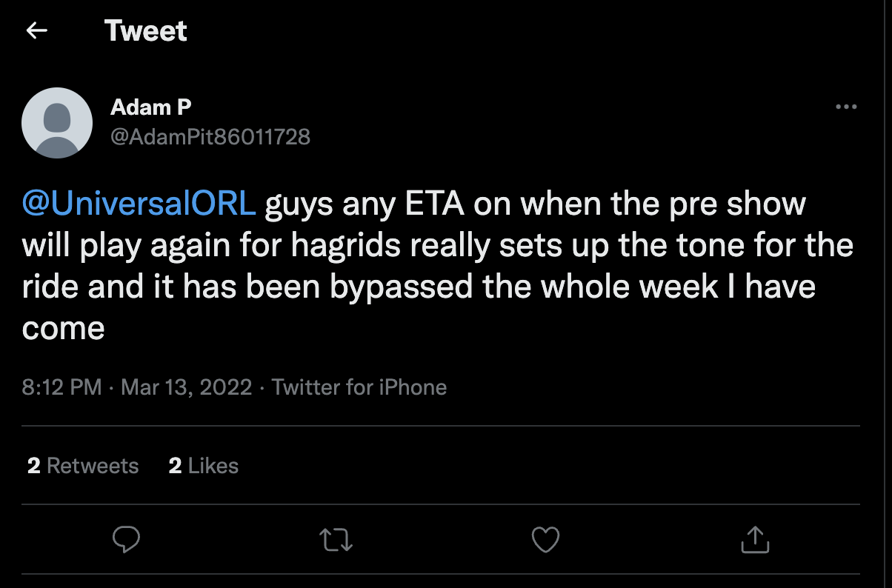
Task: Share the tweet via upload icon
Action: tap(755, 539)
